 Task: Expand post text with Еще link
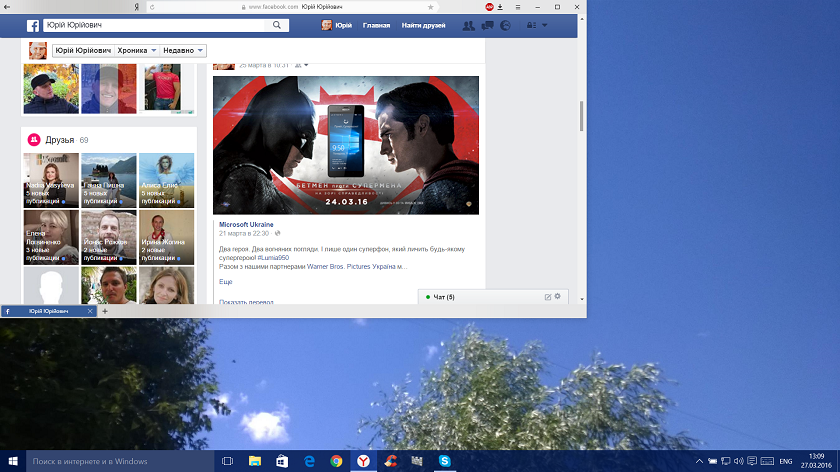click(x=226, y=282)
